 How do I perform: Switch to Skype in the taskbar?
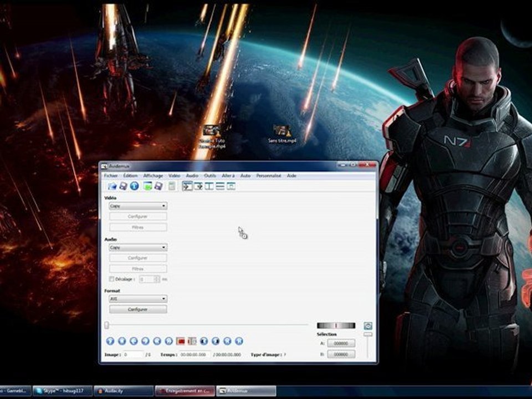tap(63, 391)
